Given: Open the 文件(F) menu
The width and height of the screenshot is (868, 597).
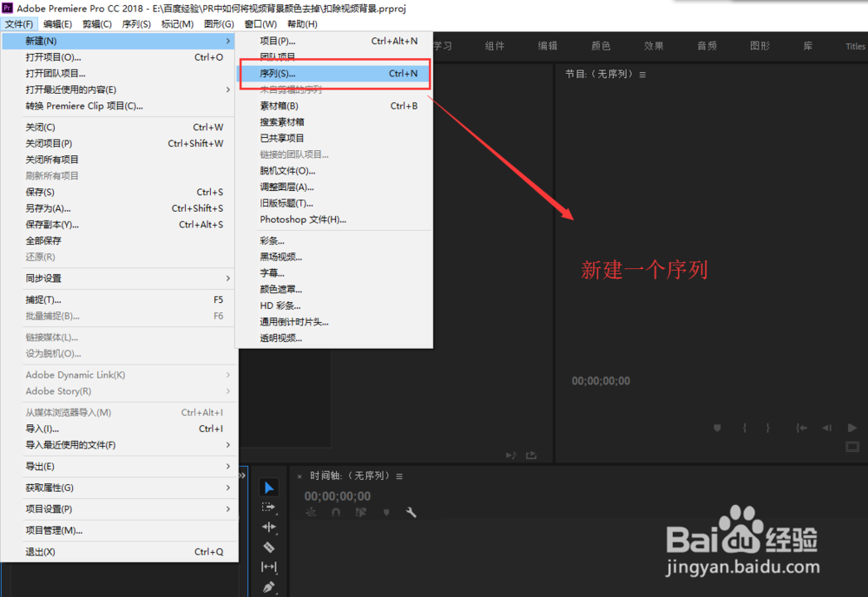Looking at the screenshot, I should point(19,23).
